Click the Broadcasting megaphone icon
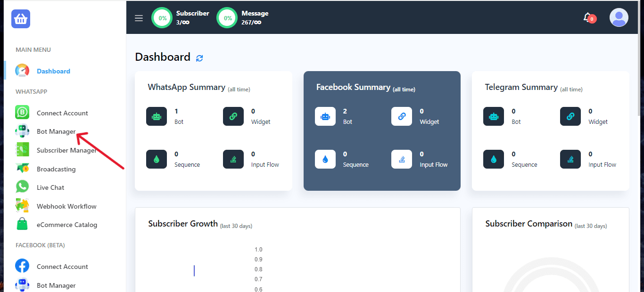 (x=22, y=169)
